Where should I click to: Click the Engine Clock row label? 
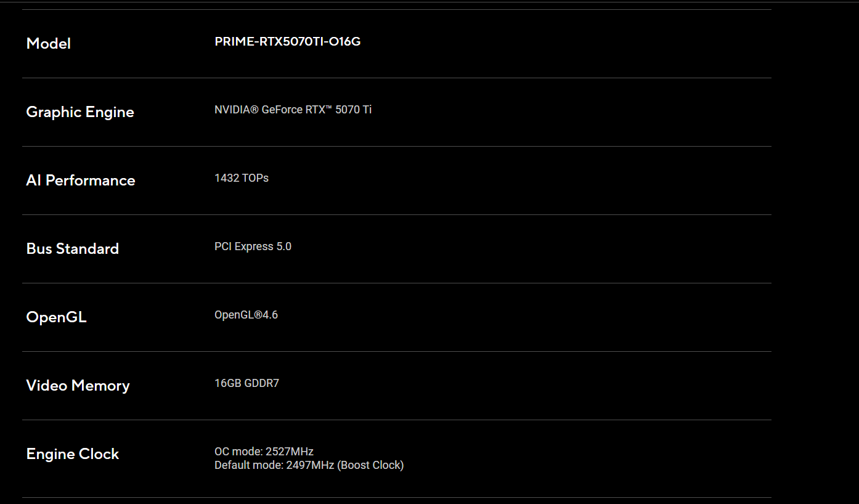pyautogui.click(x=72, y=454)
